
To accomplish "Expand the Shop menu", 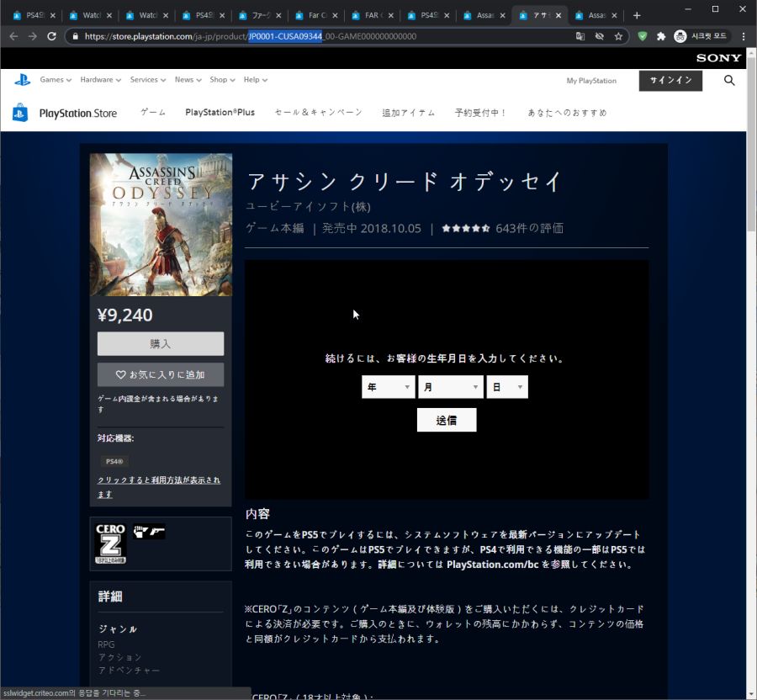I will pyautogui.click(x=222, y=80).
